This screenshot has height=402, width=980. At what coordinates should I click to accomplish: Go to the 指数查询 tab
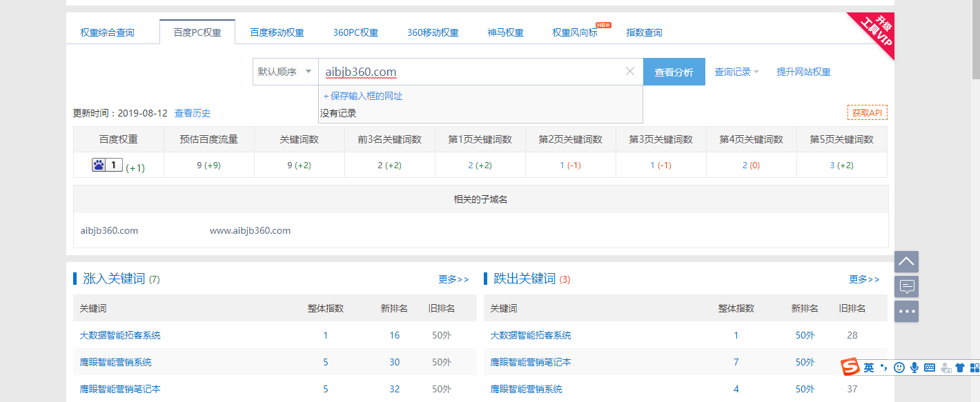pos(644,32)
